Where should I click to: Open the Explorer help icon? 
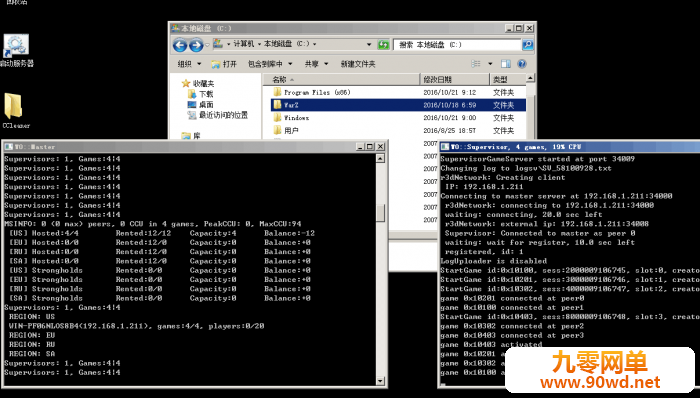(x=521, y=64)
